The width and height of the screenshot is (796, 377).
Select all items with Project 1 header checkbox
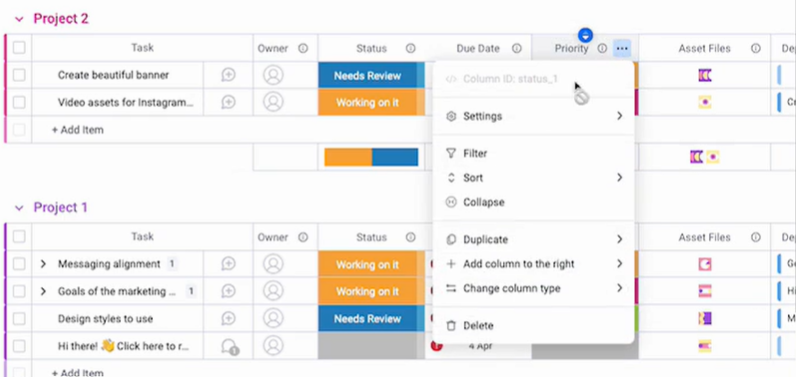click(x=19, y=236)
